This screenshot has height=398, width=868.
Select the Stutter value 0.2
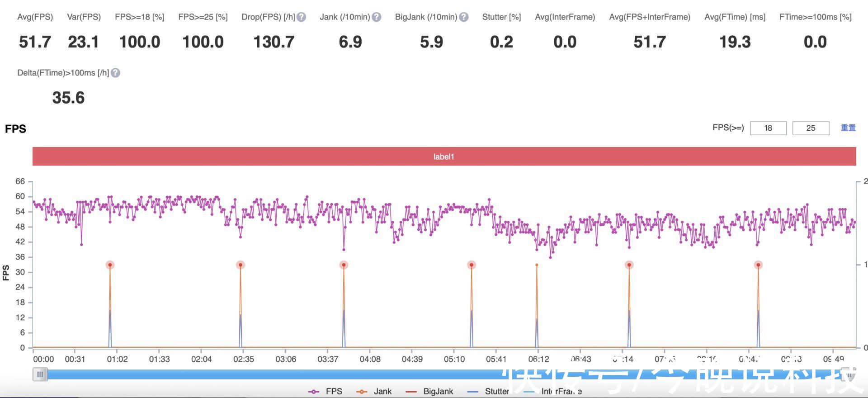[501, 42]
